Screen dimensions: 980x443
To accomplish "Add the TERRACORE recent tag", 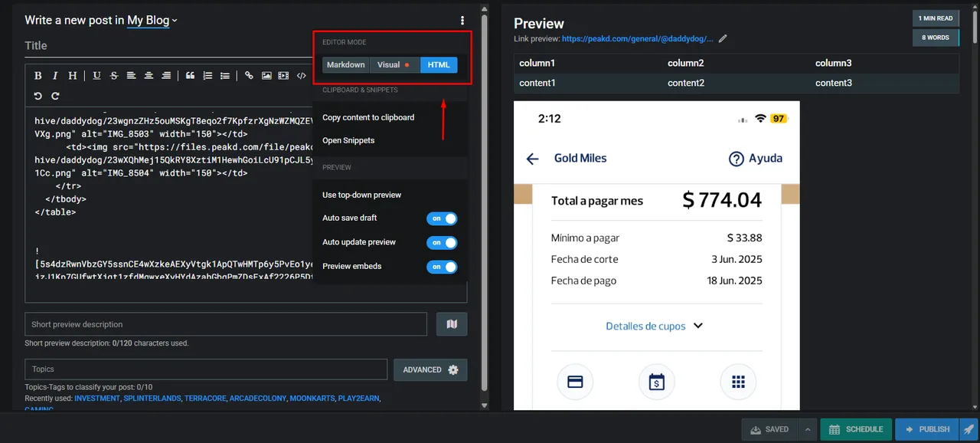I will click(205, 399).
